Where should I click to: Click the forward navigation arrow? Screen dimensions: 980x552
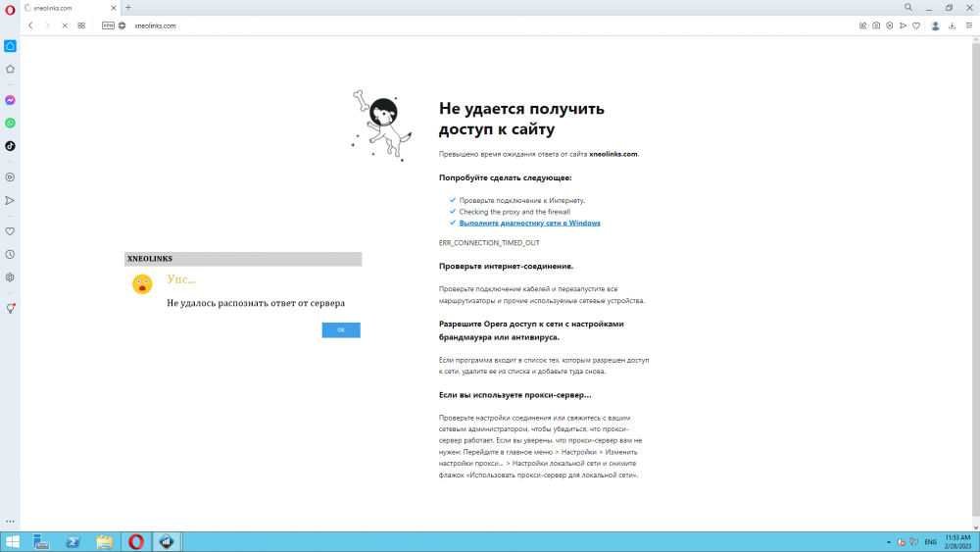47,25
